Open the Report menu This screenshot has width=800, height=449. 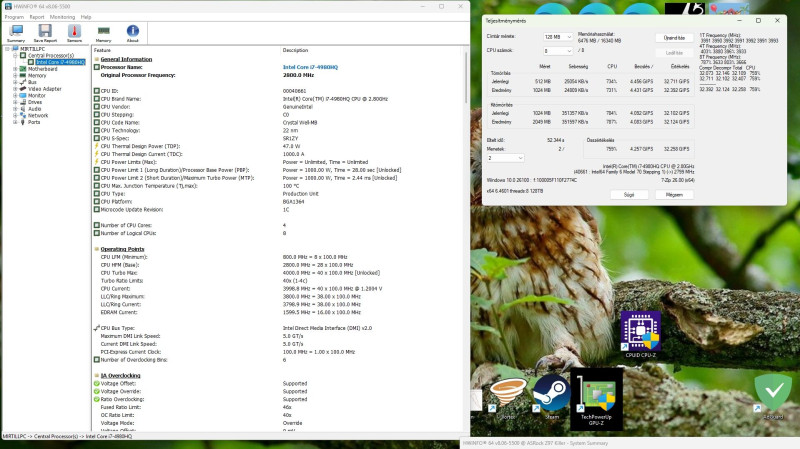37,17
